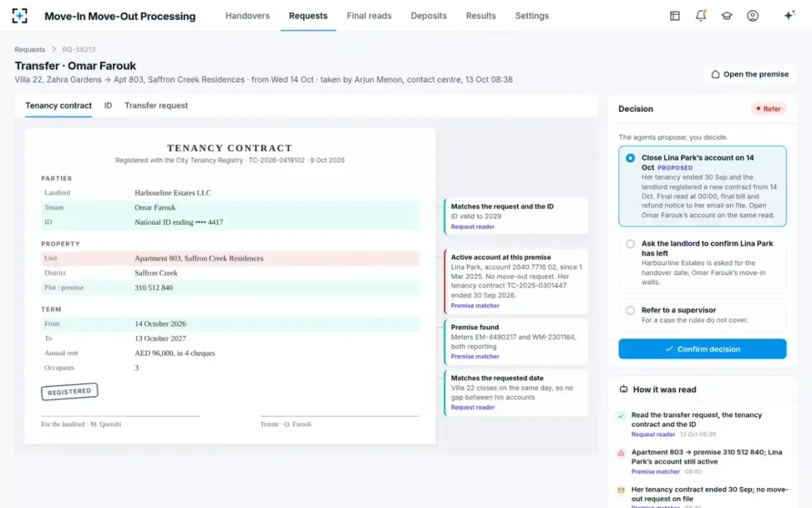Click breadcrumb text RQ-58213
The image size is (812, 508).
click(78, 49)
